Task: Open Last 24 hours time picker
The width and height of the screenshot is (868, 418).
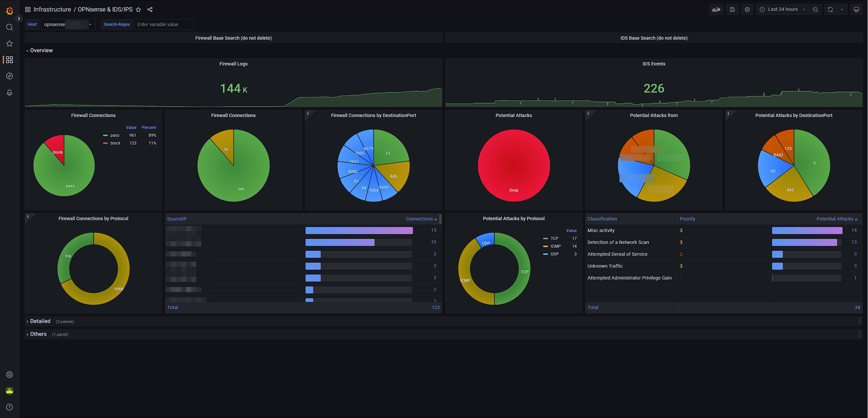Action: 783,9
